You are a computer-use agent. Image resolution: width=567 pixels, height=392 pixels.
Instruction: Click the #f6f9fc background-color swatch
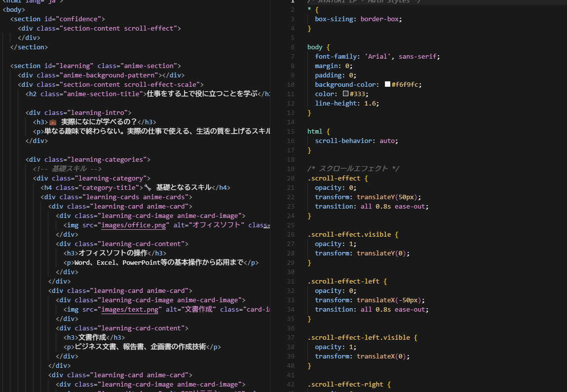tap(387, 84)
